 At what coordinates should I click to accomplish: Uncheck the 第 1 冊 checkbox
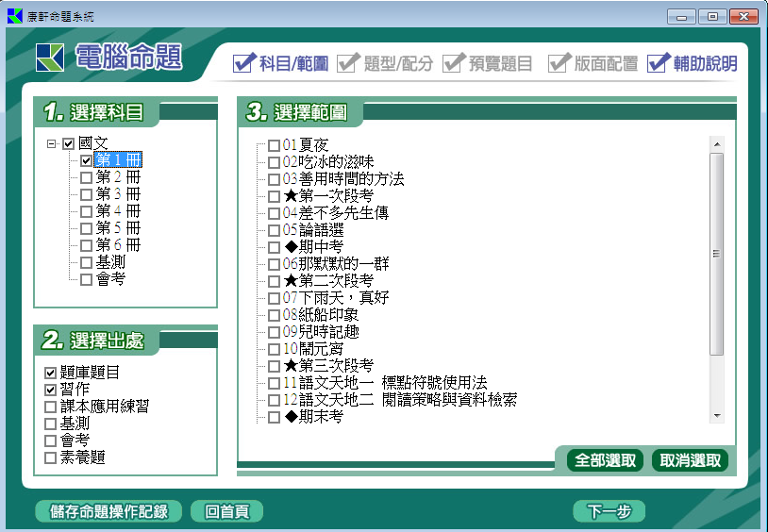pos(86,160)
